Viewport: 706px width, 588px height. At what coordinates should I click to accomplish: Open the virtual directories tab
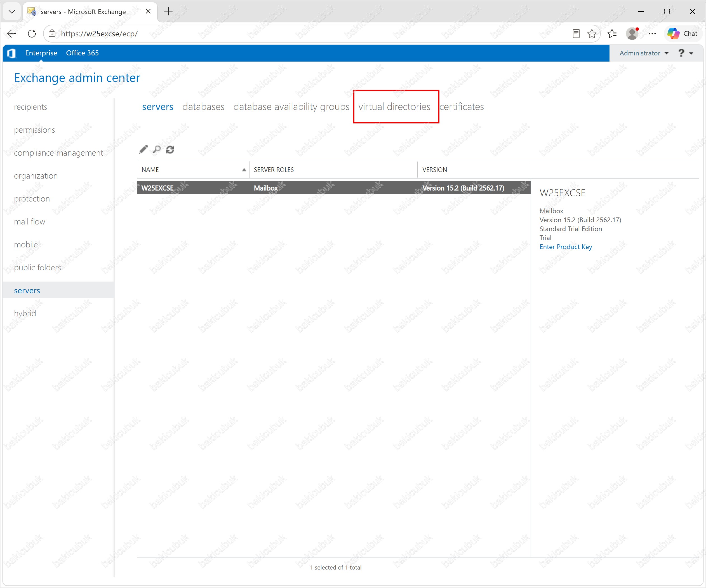pos(394,107)
